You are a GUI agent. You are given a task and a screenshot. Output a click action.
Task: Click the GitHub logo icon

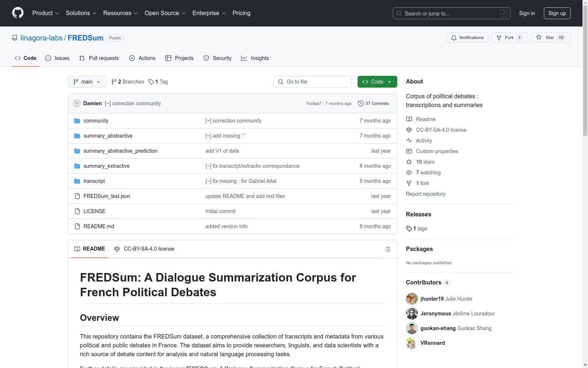pyautogui.click(x=18, y=13)
